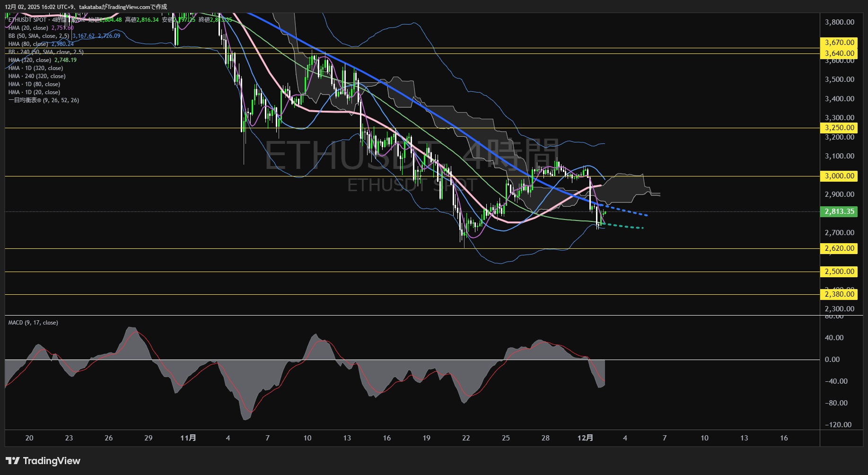Click the 2,500.00 yellow price label
This screenshot has height=475, width=868.
(839, 272)
